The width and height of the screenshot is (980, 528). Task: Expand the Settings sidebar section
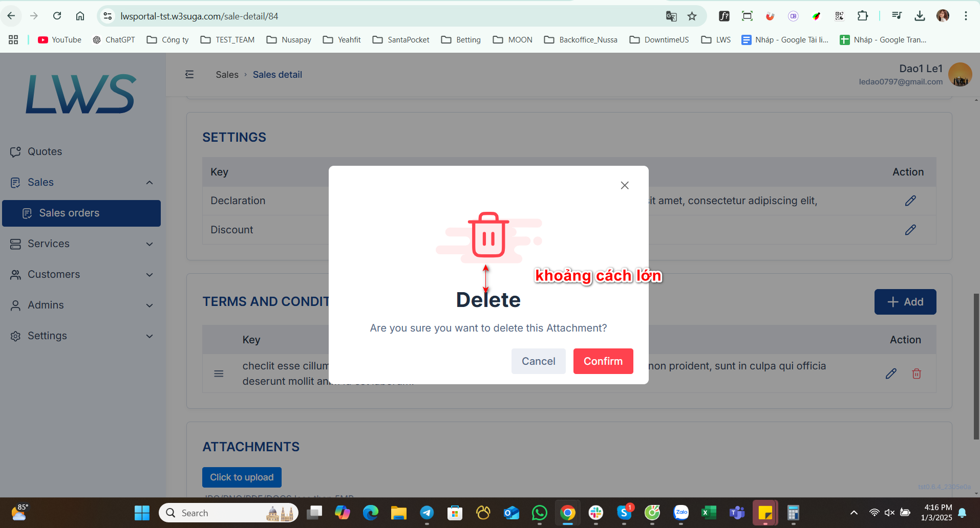(x=82, y=336)
